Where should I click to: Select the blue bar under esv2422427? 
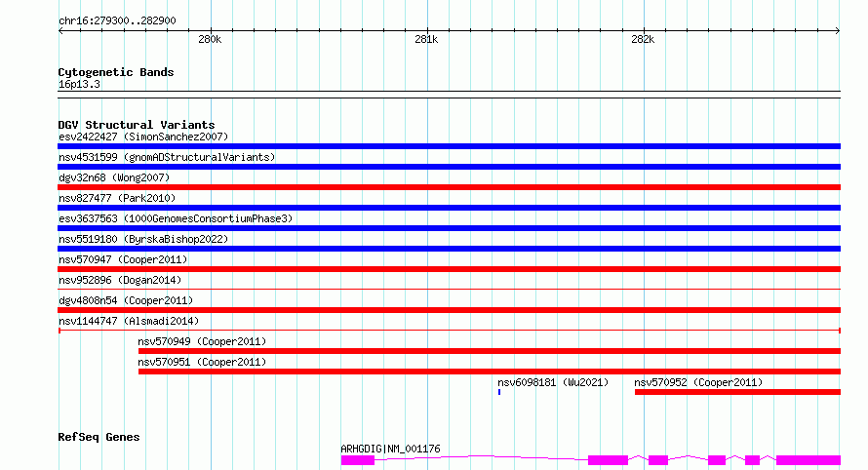pyautogui.click(x=449, y=146)
